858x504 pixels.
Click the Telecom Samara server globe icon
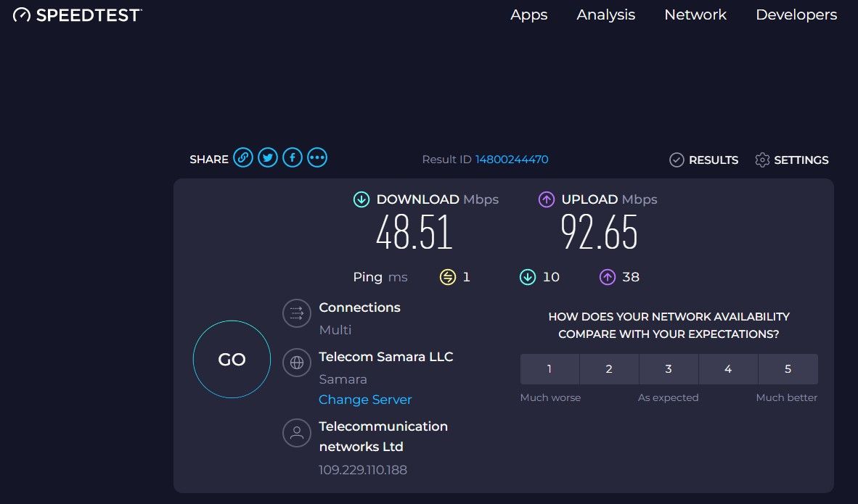(x=297, y=363)
